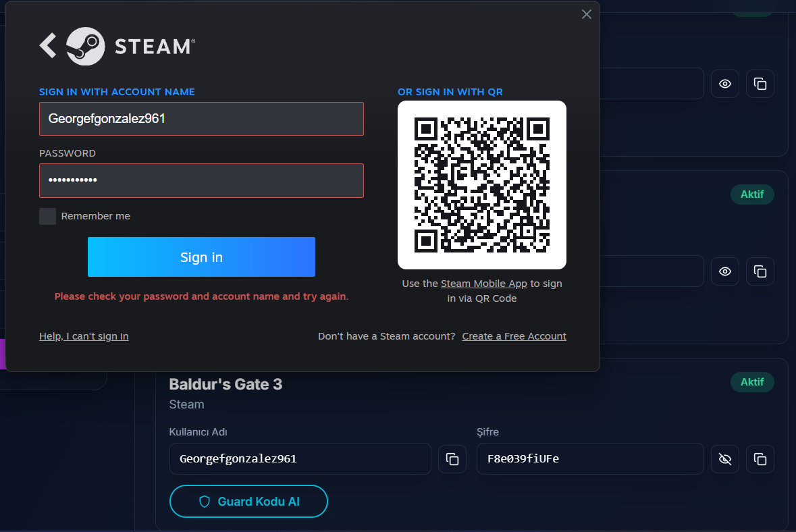Copy the password on the top account card
The height and width of the screenshot is (532, 796).
click(760, 84)
